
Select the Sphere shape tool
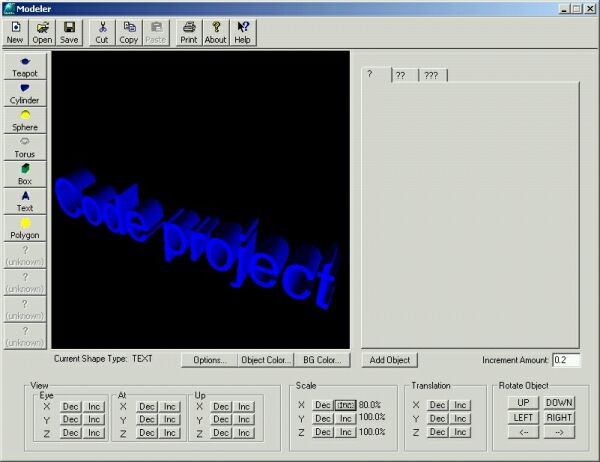[x=25, y=121]
